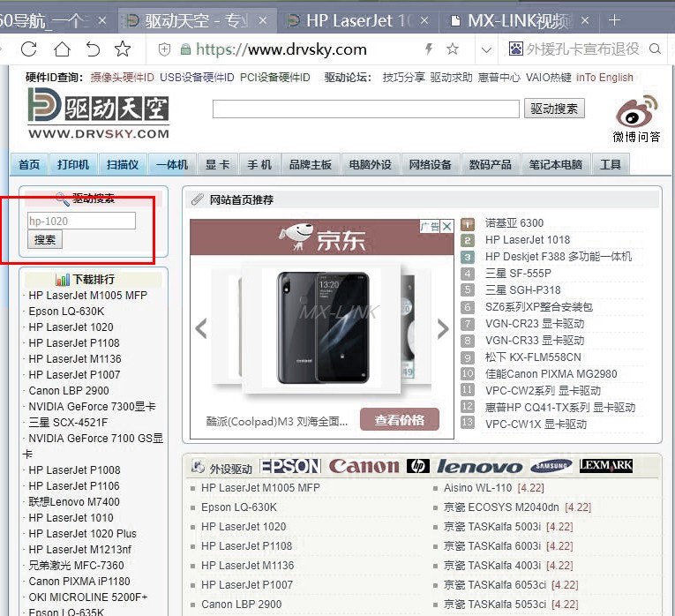
Task: Open the 笔记本电脑 navigation tab
Action: click(x=556, y=164)
